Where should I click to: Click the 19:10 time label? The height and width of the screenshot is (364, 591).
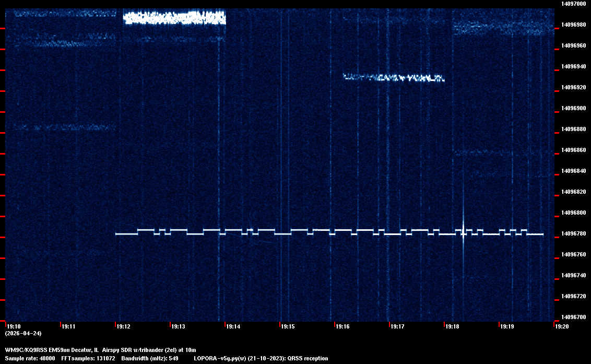click(14, 326)
